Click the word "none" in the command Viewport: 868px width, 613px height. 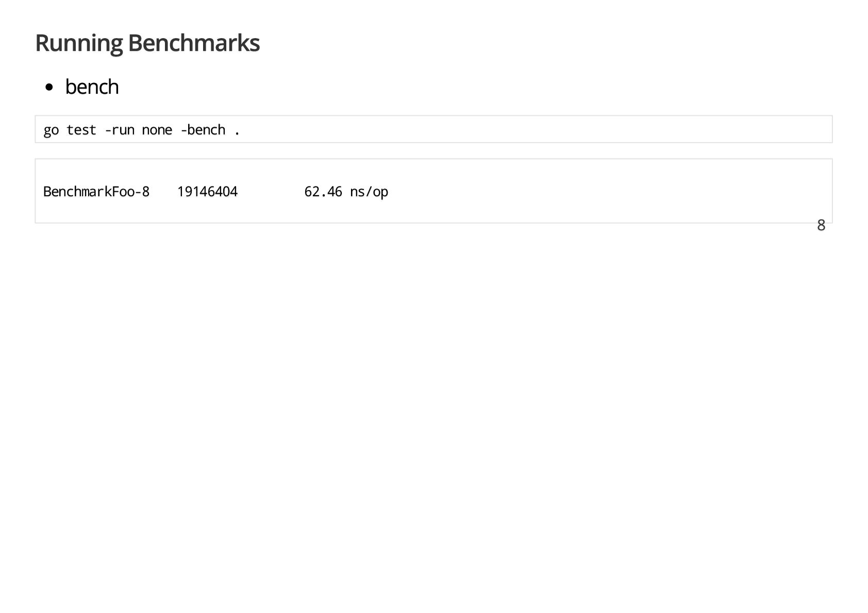click(x=157, y=130)
